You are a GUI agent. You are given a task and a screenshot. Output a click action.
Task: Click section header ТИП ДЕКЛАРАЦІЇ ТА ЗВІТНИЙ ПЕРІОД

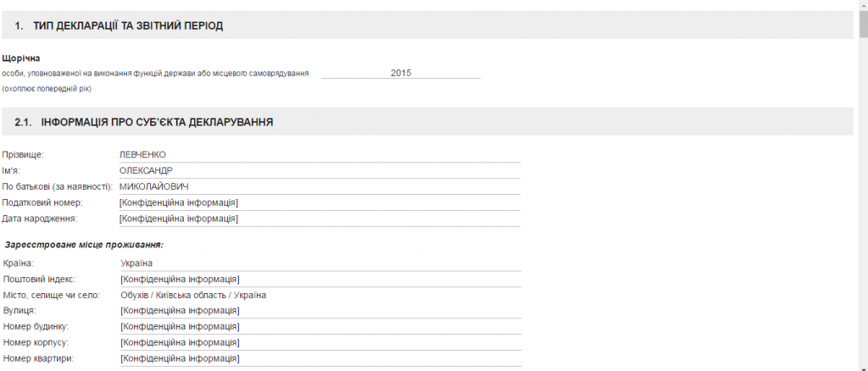[128, 26]
